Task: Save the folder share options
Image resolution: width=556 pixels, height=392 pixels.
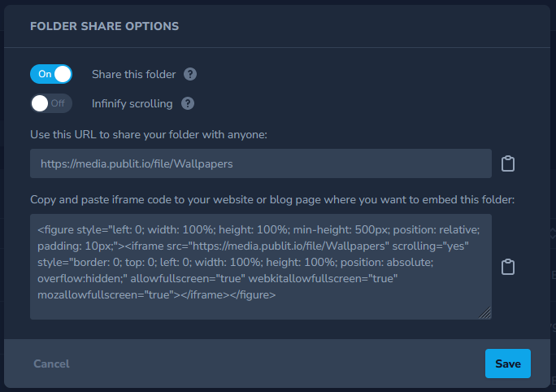Action: (508, 364)
